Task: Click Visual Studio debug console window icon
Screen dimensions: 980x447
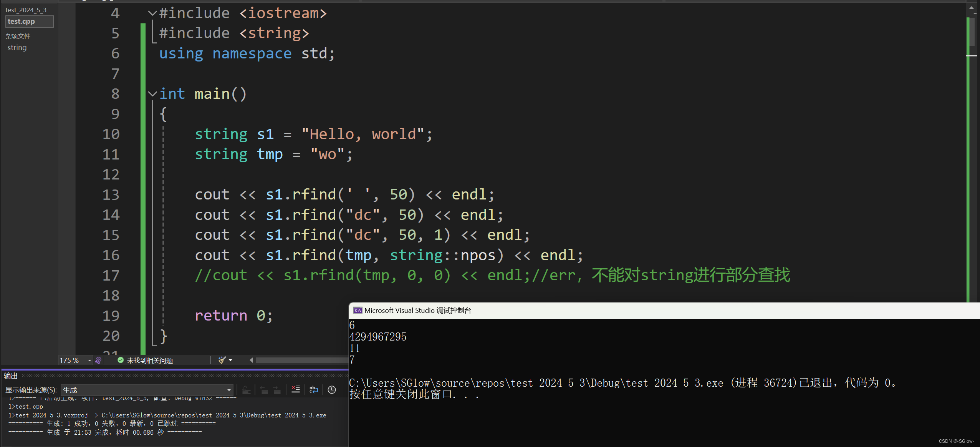Action: click(x=358, y=310)
